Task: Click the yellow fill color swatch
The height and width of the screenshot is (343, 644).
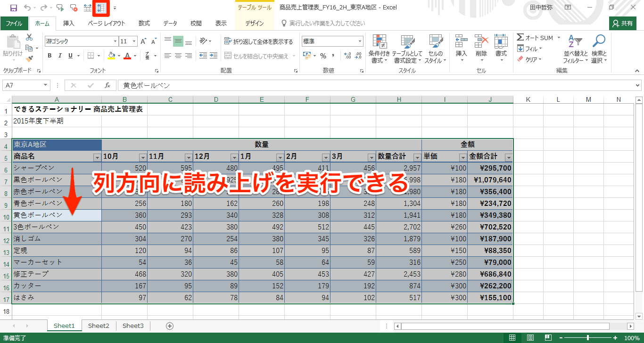Action: point(111,56)
